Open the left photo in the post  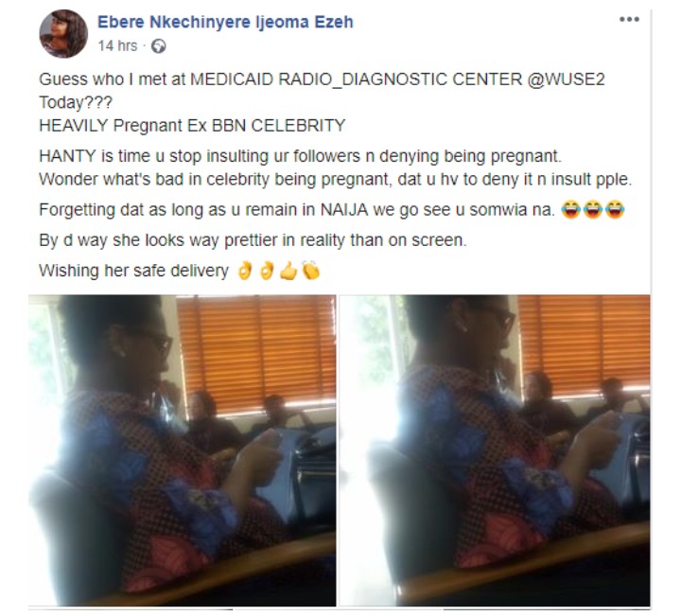point(182,449)
